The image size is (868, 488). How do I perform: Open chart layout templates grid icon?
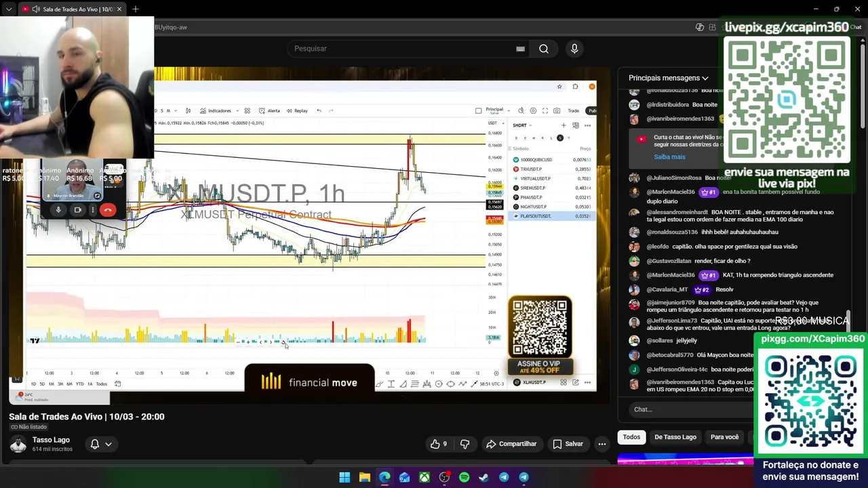click(248, 110)
